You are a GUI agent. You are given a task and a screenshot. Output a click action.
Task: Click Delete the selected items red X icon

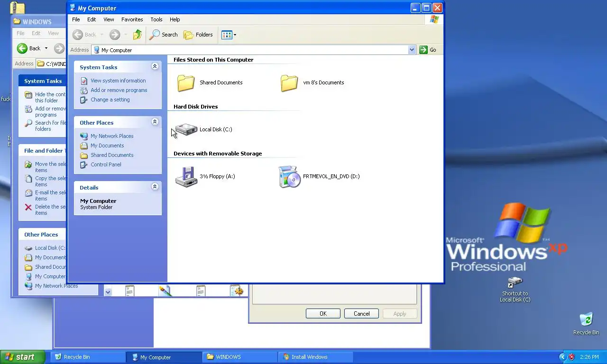[x=28, y=207]
